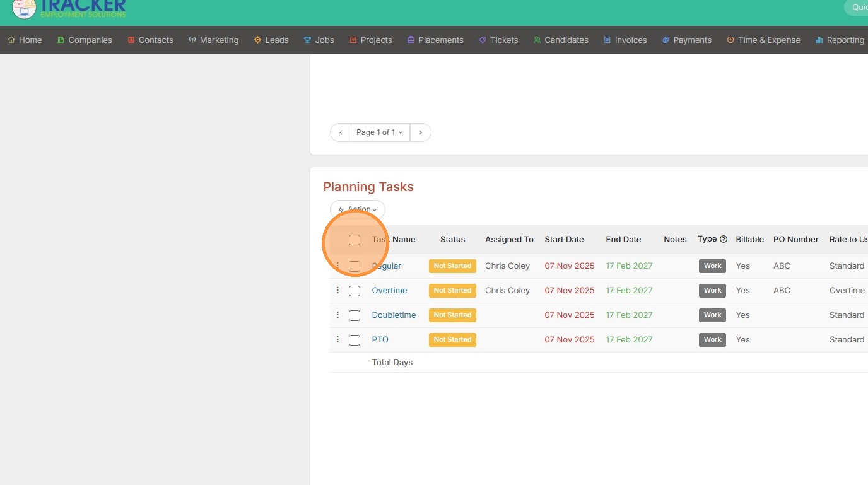Go to Home in the navigation bar
868x485 pixels.
pos(25,40)
